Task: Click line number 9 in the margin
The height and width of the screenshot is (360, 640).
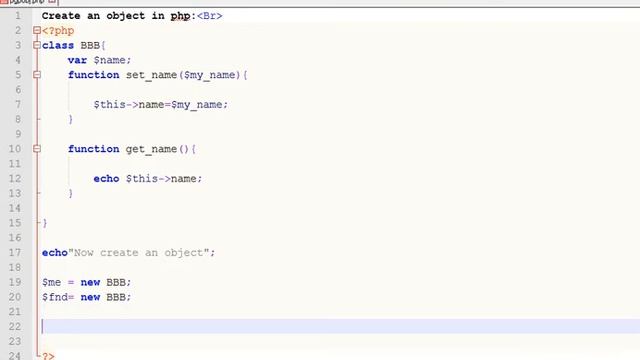Action: pos(18,134)
